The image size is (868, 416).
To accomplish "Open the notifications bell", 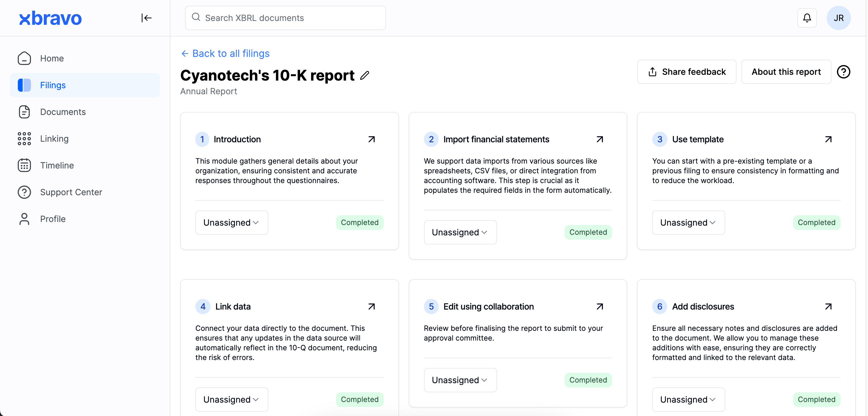I will tap(807, 18).
